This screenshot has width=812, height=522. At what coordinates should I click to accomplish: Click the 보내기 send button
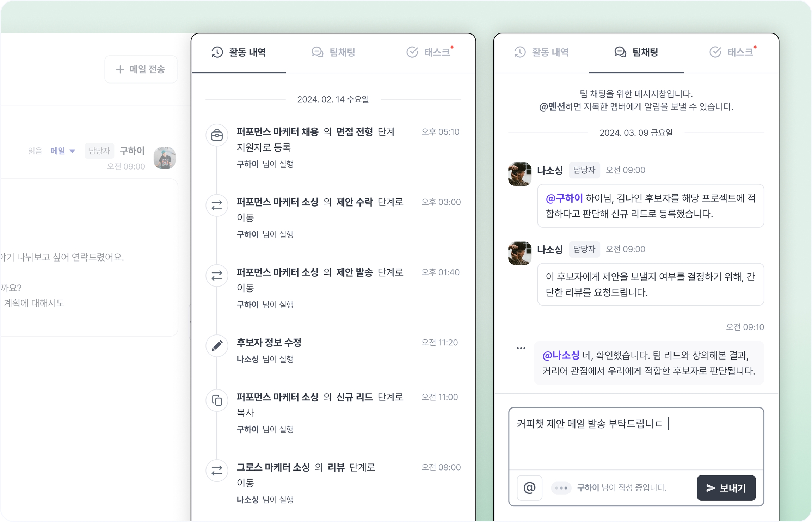pyautogui.click(x=726, y=488)
